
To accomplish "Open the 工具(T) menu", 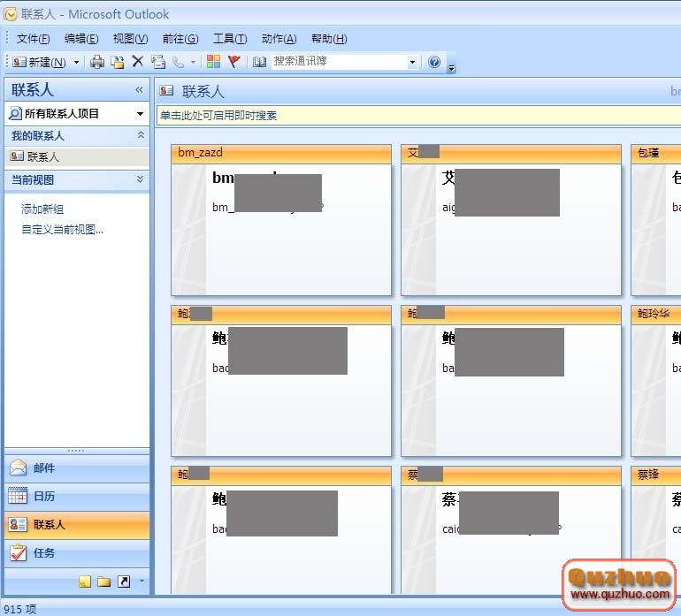I will click(x=230, y=39).
